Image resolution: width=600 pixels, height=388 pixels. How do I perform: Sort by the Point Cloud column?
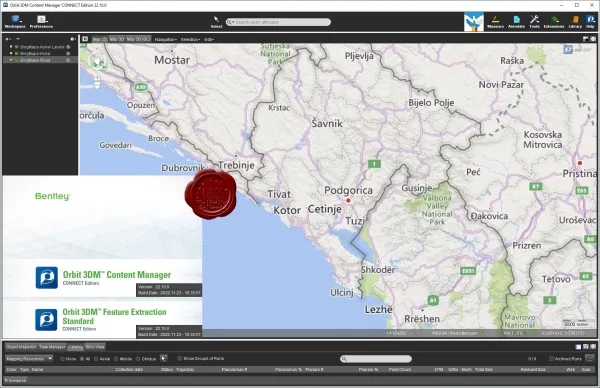(399, 370)
